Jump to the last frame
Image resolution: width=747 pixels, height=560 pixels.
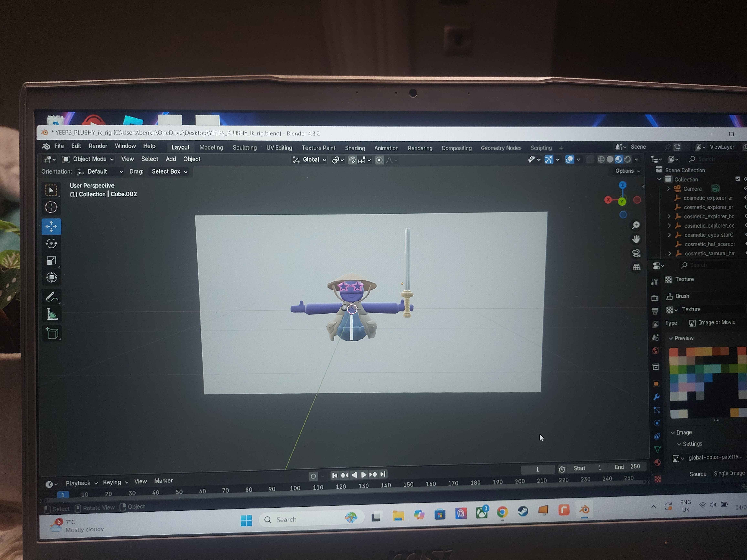[x=383, y=474]
